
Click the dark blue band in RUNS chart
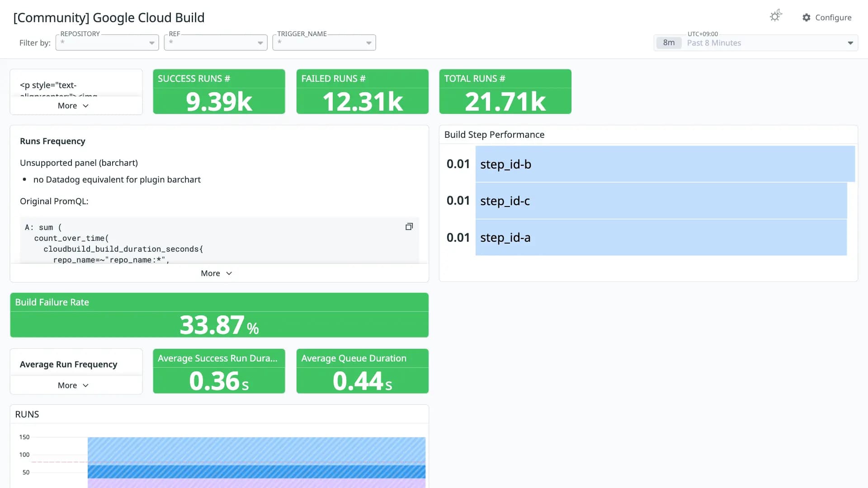tap(256, 472)
